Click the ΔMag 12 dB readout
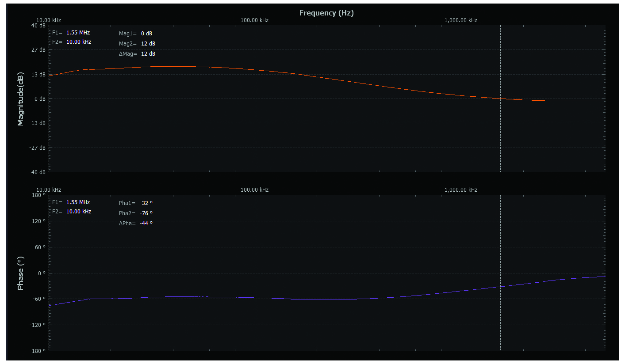The width and height of the screenshot is (625, 364). [x=148, y=54]
